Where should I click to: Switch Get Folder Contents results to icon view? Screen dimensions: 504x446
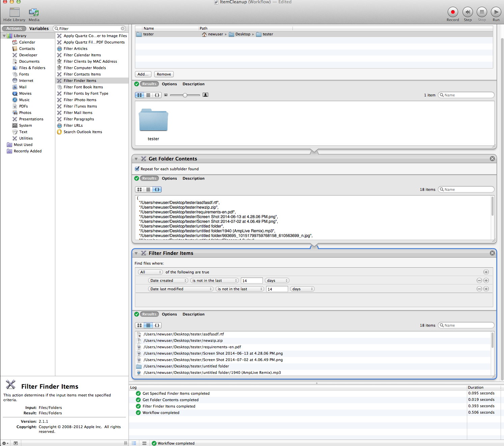pos(139,189)
